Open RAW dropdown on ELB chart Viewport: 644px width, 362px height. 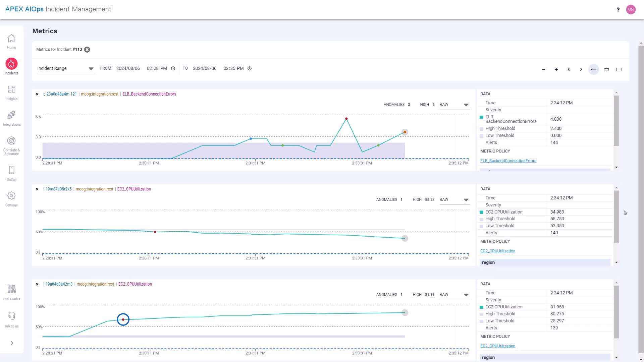click(x=454, y=105)
